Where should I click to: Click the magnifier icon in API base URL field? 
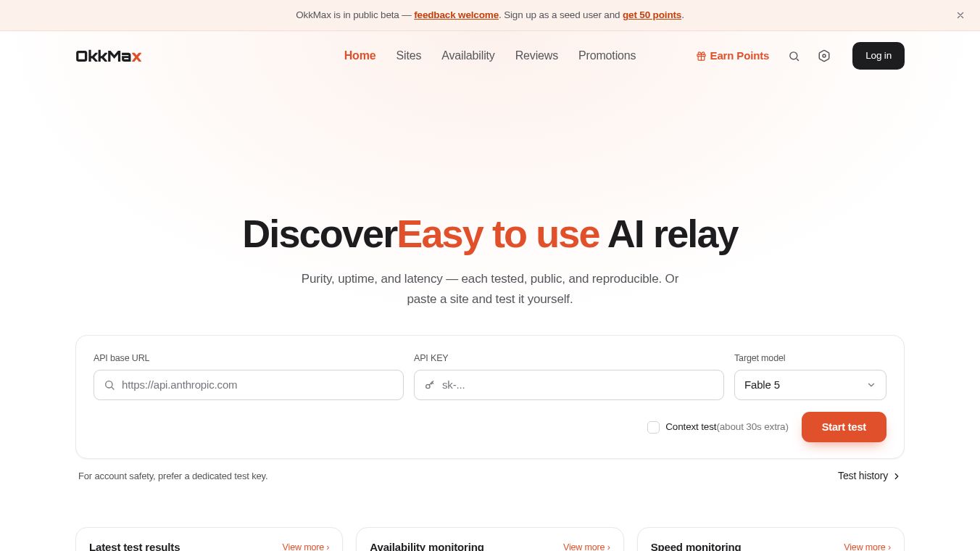109,385
